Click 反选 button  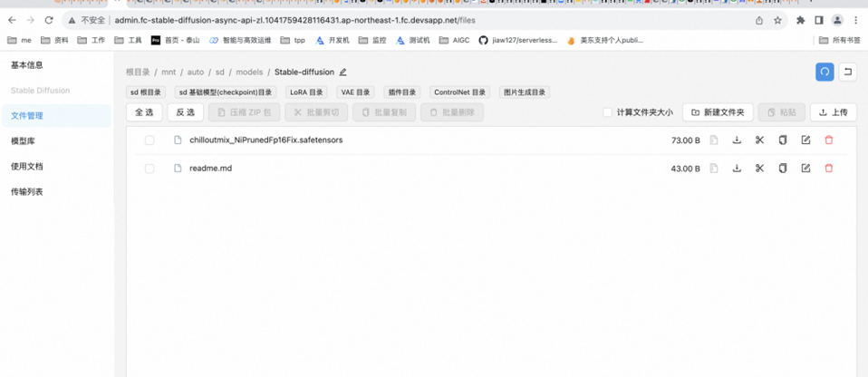coord(186,112)
